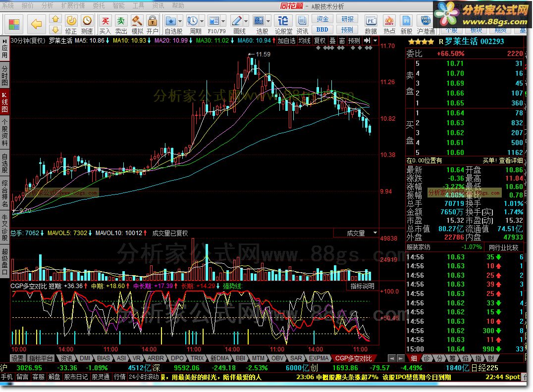The width and height of the screenshot is (533, 392).
Task: Click the BBD button
Action: pyautogui.click(x=322, y=30)
